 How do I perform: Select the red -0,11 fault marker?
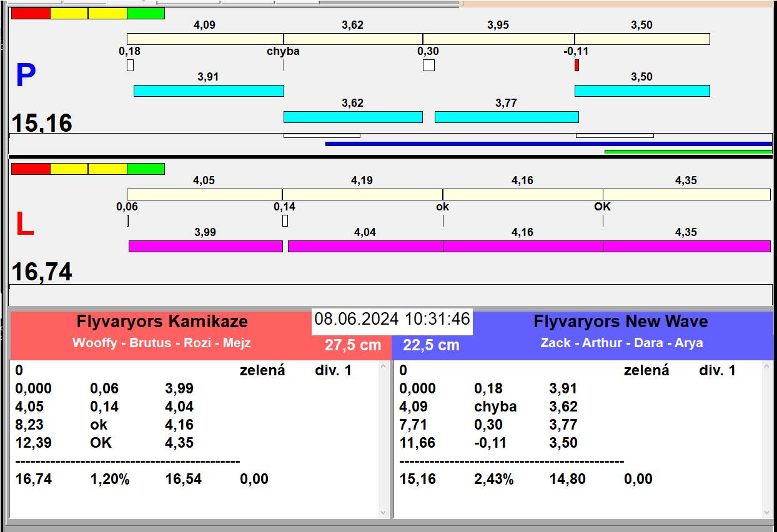click(577, 65)
